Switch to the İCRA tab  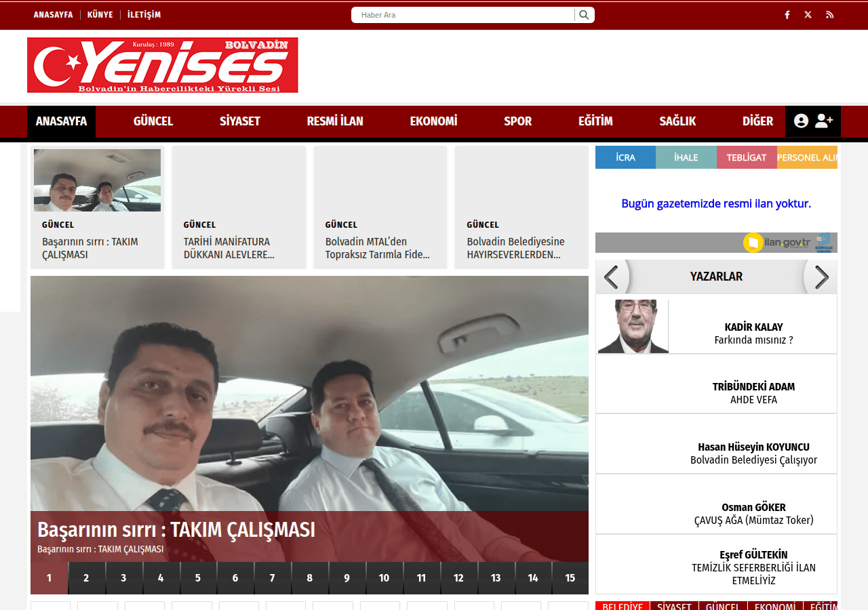(x=625, y=157)
